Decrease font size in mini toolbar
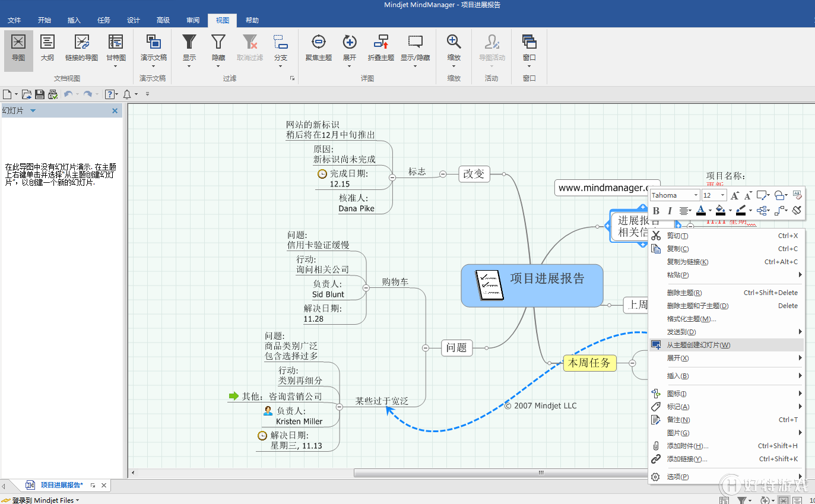Viewport: 815px width, 504px height. point(748,195)
